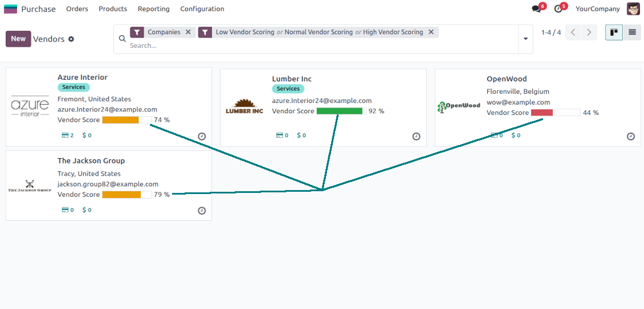The width and height of the screenshot is (644, 309).
Task: Open the activities clock icon in navbar
Action: [558, 9]
